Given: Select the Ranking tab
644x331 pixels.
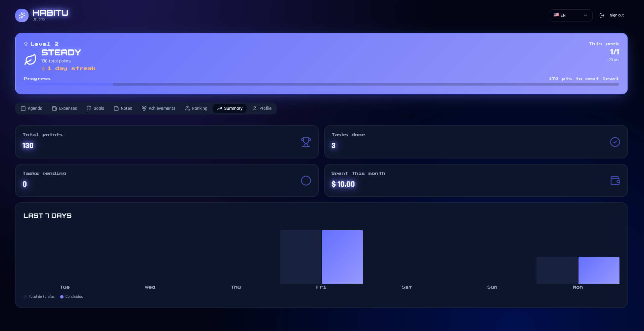Looking at the screenshot, I should coord(196,108).
